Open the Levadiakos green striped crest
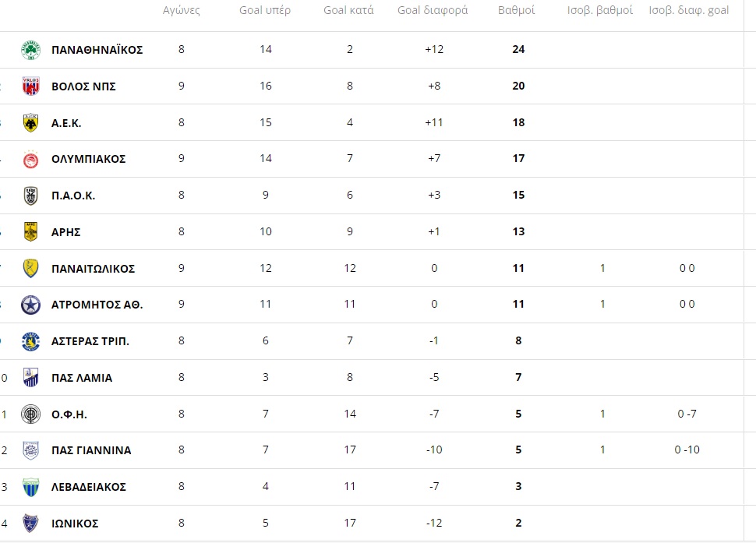The width and height of the screenshot is (756, 543). [30, 487]
